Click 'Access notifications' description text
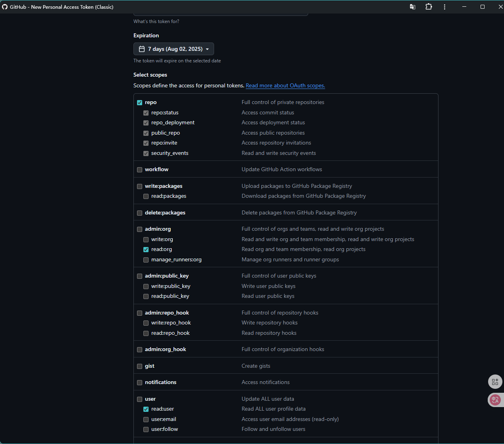The width and height of the screenshot is (504, 444). tap(266, 382)
